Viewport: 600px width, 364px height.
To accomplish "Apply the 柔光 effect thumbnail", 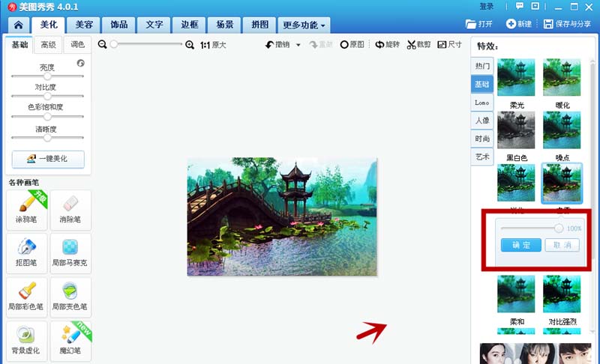I will pos(516,77).
